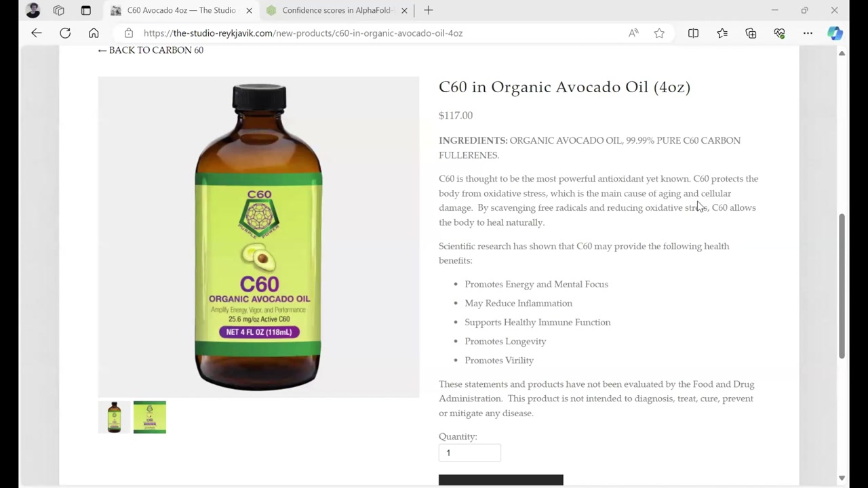This screenshot has height=488, width=868.
Task: Follow the Back to Carbon 60 link
Action: coord(151,50)
